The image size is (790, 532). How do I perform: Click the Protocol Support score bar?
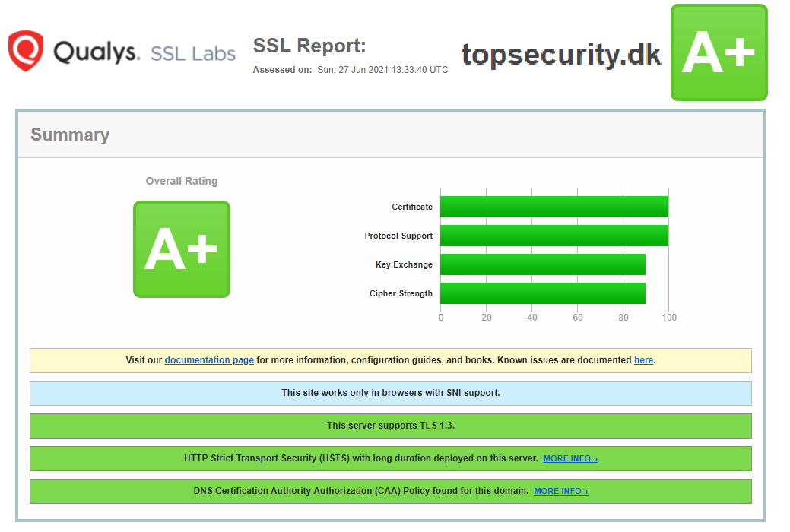click(x=554, y=236)
